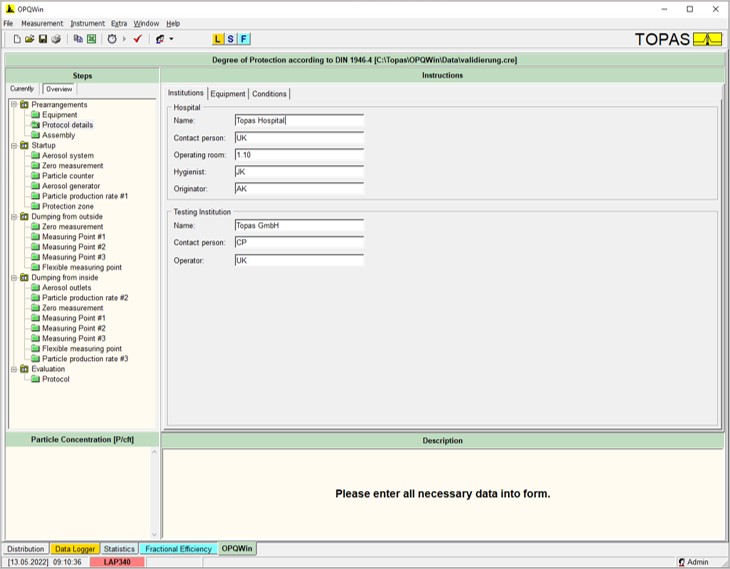Click the New file toolbar icon
Image resolution: width=730 pixels, height=569 pixels.
(17, 39)
